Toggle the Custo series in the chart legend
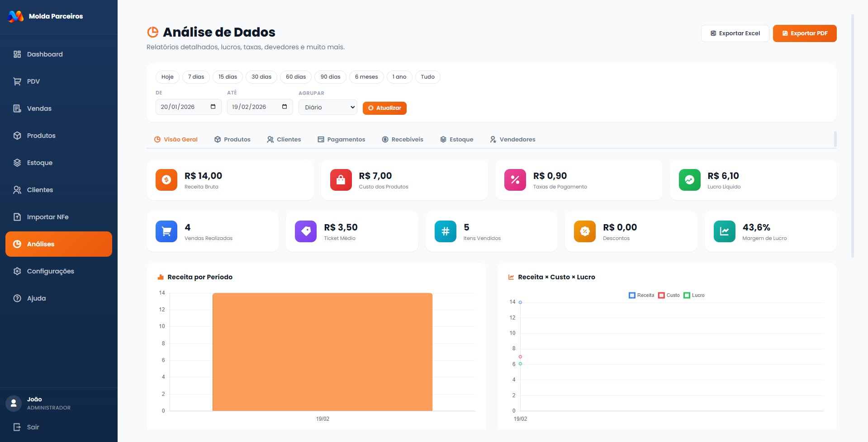 (x=670, y=295)
